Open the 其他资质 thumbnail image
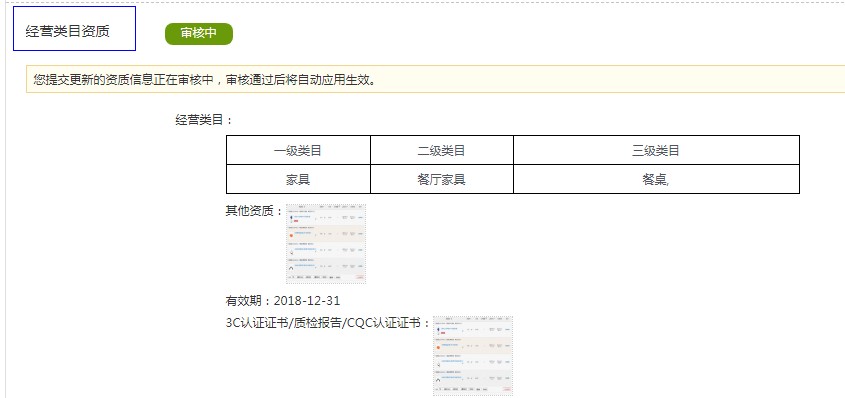 pos(325,243)
